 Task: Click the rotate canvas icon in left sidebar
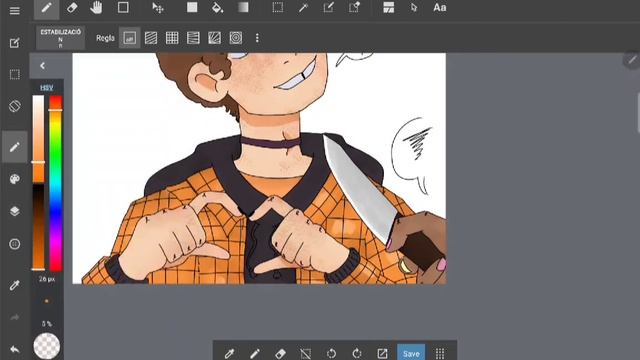[x=15, y=106]
